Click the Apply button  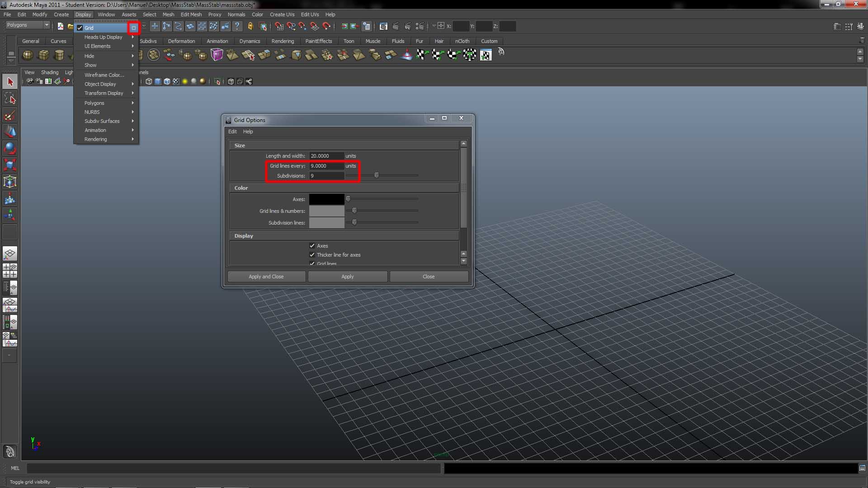pyautogui.click(x=347, y=277)
